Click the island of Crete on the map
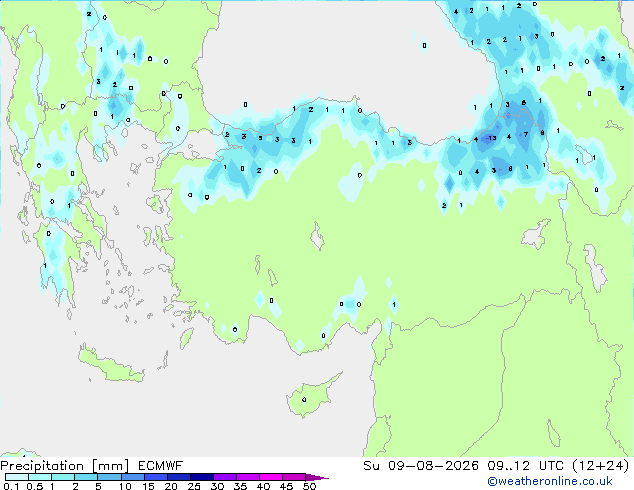 coord(111,365)
